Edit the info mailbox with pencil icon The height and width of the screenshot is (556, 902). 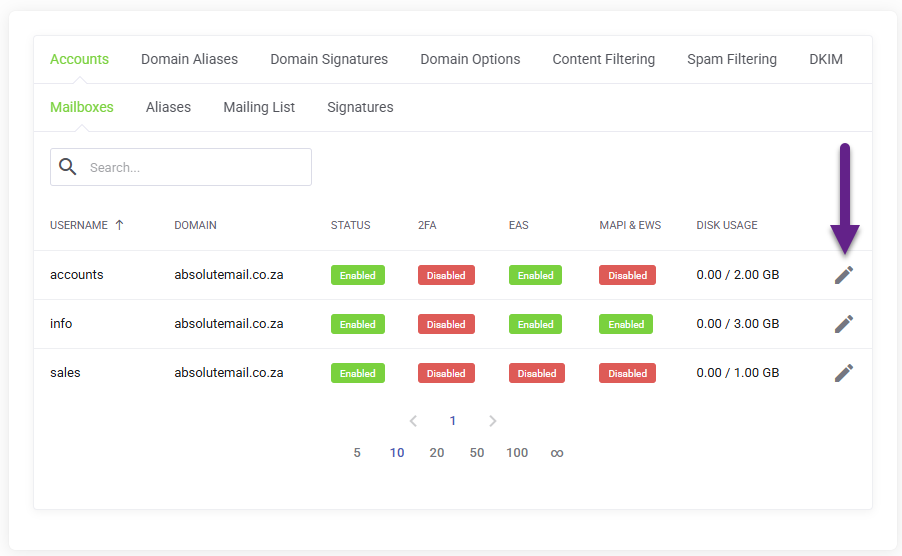pos(844,324)
